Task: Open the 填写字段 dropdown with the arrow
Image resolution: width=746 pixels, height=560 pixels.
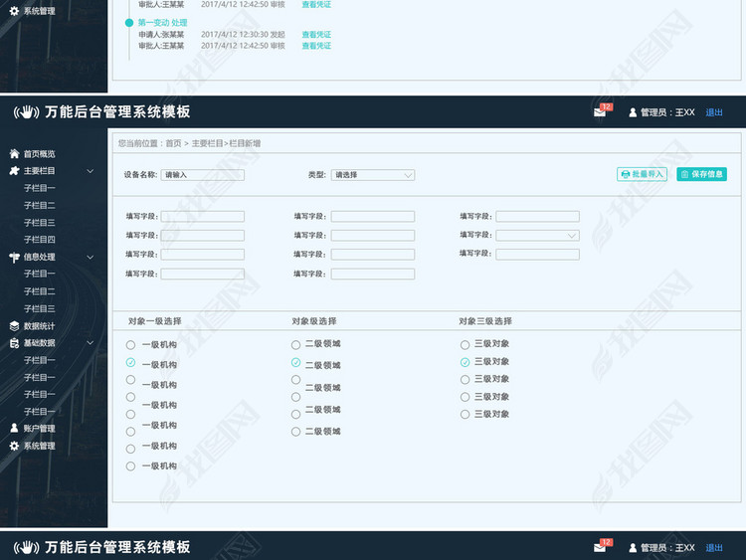Action: [x=537, y=236]
